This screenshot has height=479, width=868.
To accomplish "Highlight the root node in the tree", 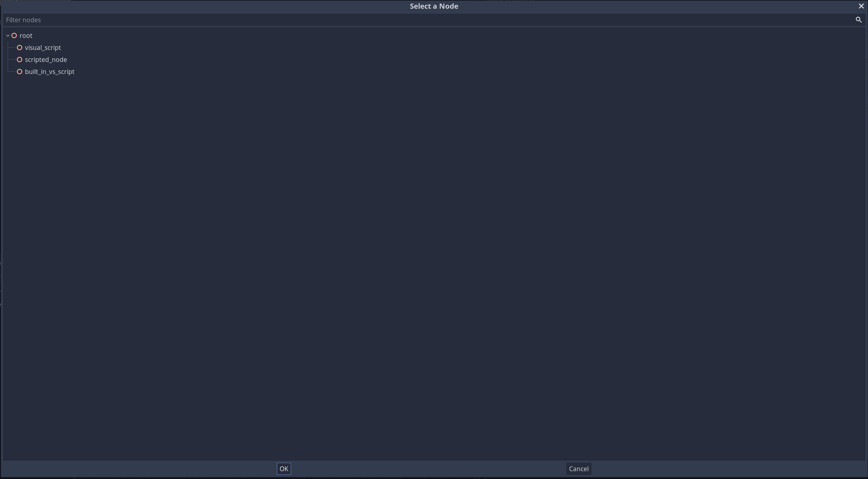I will pos(26,35).
